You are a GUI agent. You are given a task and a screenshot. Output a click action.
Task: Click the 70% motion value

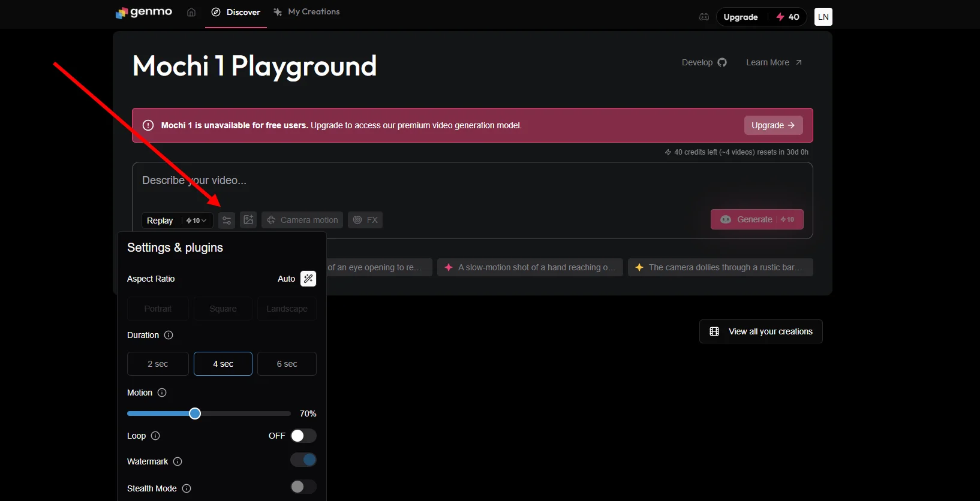[x=308, y=414]
